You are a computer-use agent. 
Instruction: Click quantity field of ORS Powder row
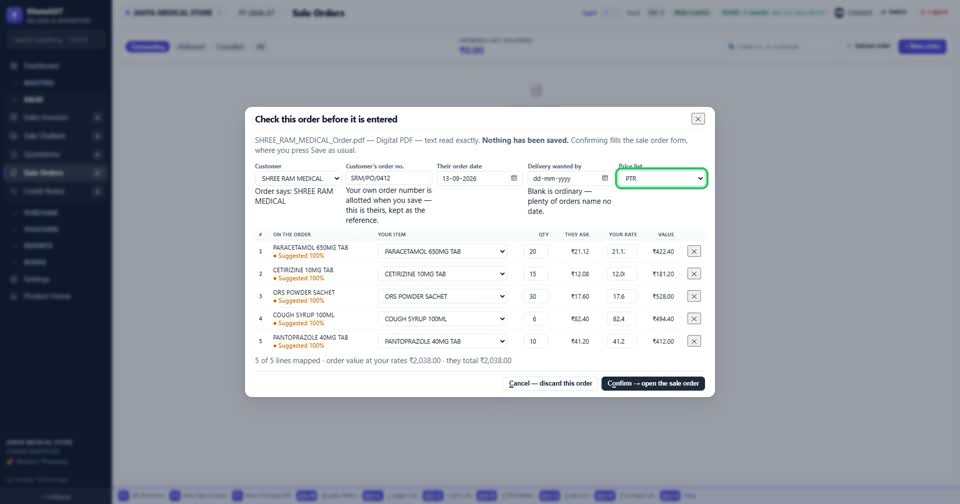(x=536, y=296)
